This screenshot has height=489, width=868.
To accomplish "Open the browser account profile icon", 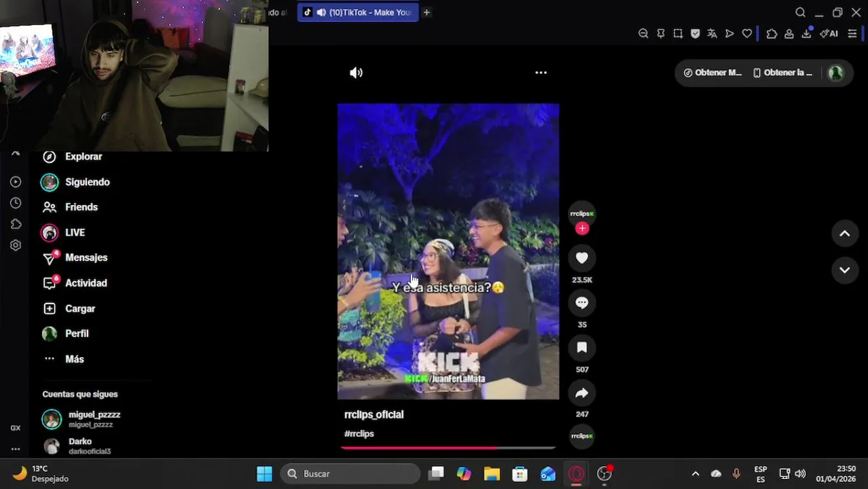I will [x=789, y=33].
